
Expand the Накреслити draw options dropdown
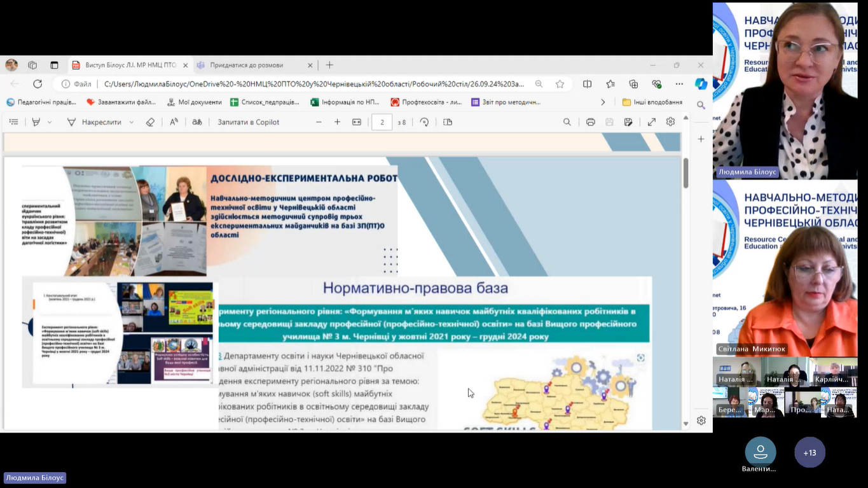132,122
